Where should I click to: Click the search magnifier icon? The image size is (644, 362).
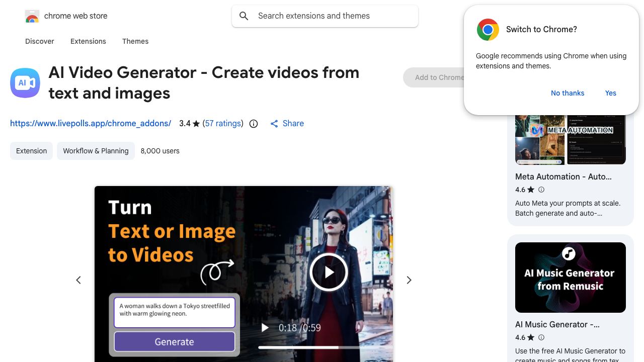tap(244, 16)
